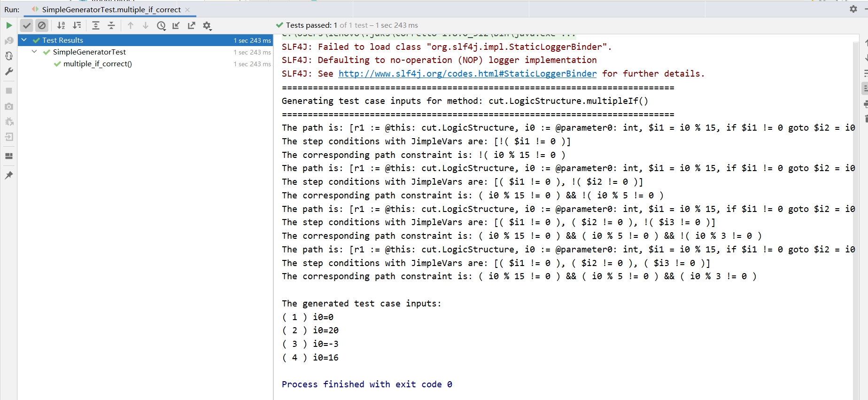Select Test Results root row

[145, 40]
